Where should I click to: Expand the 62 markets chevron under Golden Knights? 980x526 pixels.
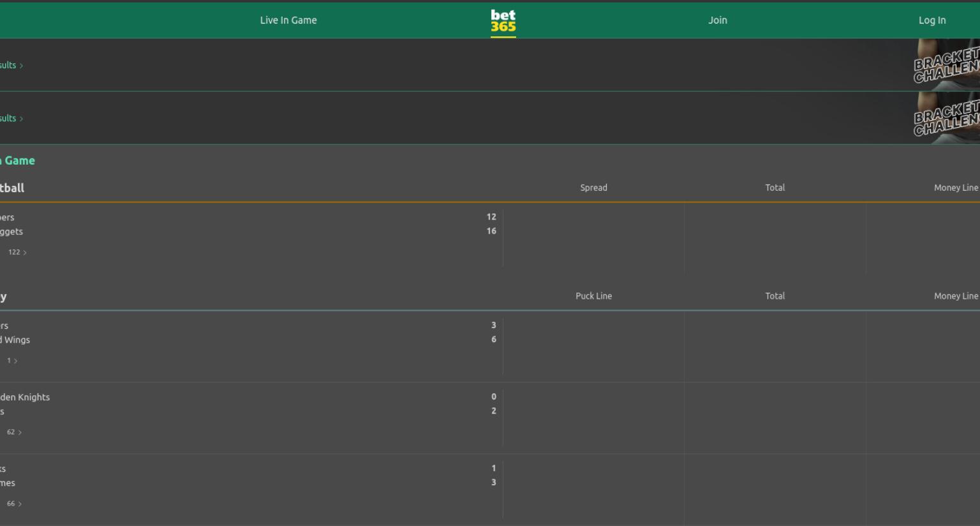(x=14, y=432)
